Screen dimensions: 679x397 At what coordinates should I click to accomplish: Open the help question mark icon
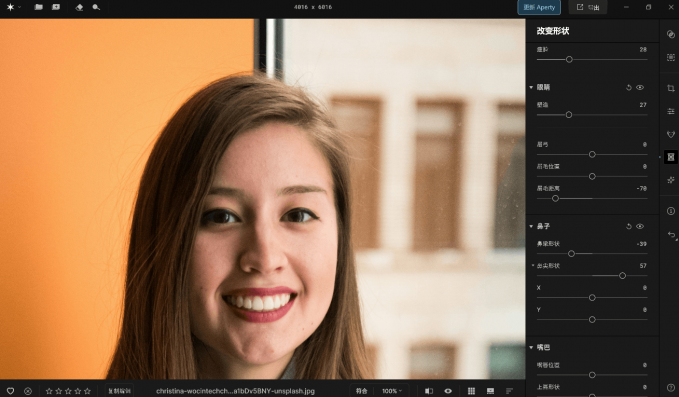click(670, 387)
